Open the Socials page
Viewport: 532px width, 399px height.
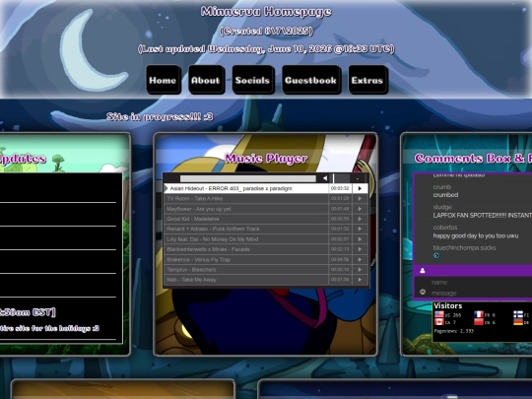click(x=253, y=81)
